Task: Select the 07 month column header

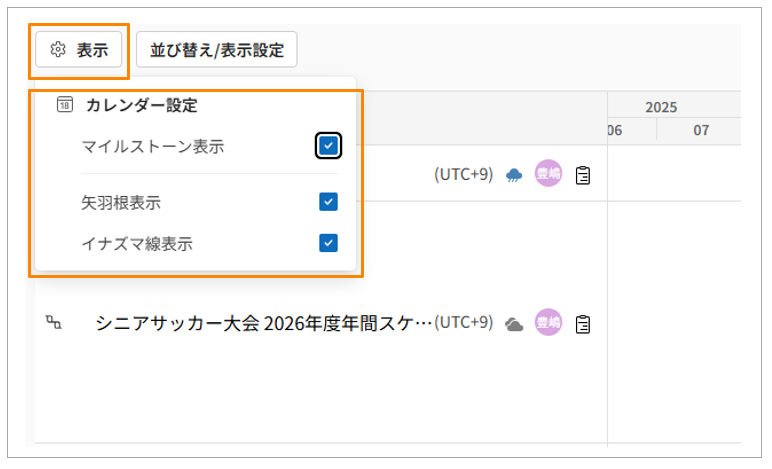Action: pyautogui.click(x=700, y=130)
